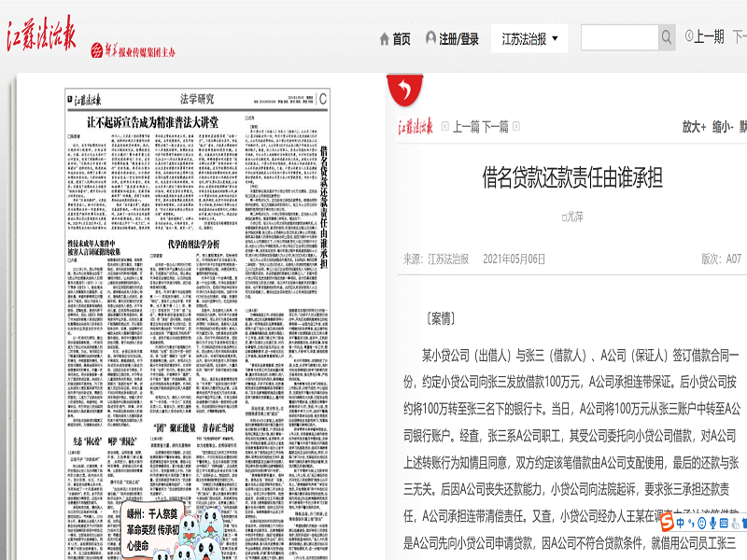Viewport: 747px width, 560px height.
Task: Click the small red 江苏法治报 article logo
Action: 416,127
